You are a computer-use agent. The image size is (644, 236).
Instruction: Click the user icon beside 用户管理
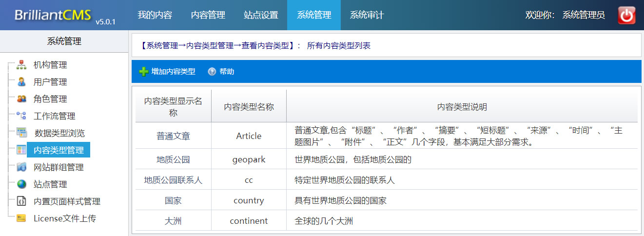click(x=21, y=82)
